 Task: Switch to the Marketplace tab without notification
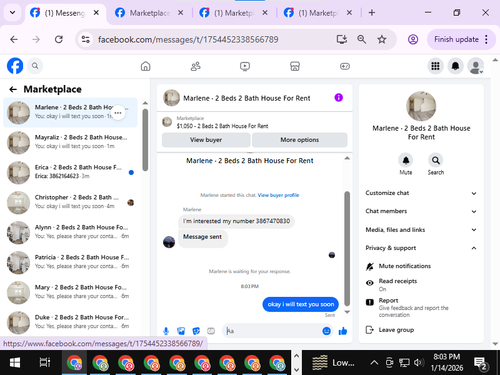(x=150, y=13)
